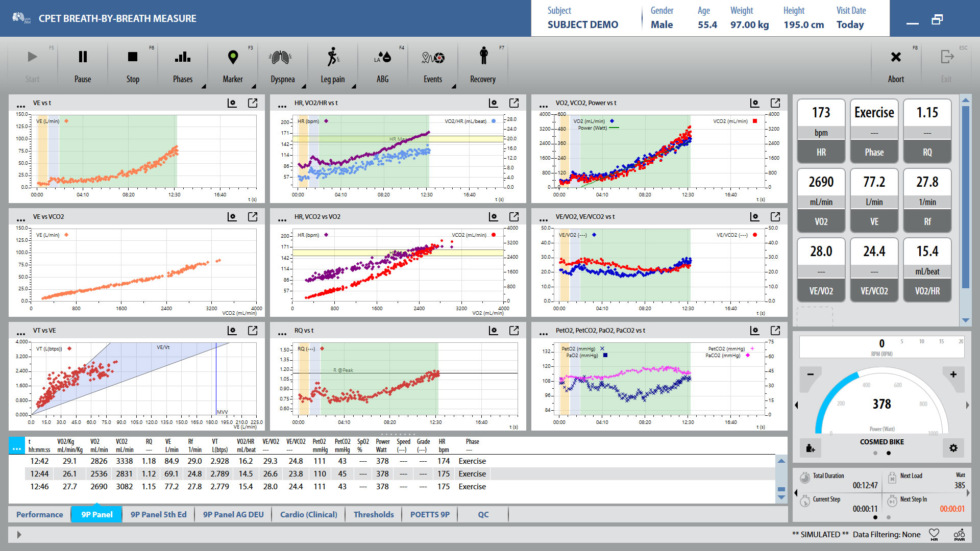Increase bike load with plus button

pos(953,374)
